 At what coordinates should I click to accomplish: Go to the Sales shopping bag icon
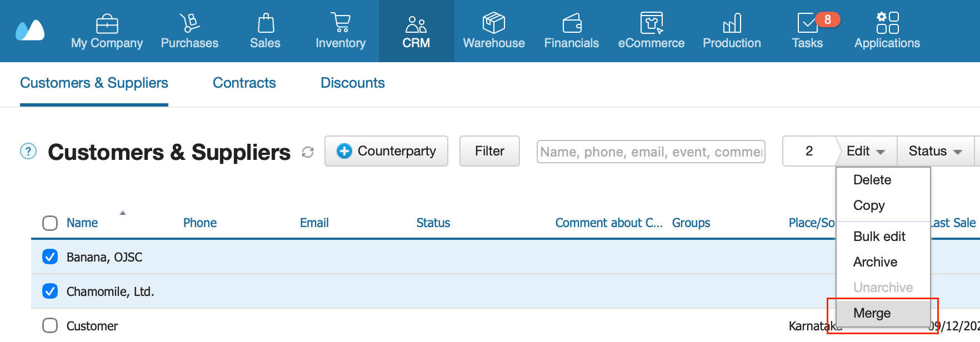tap(266, 23)
